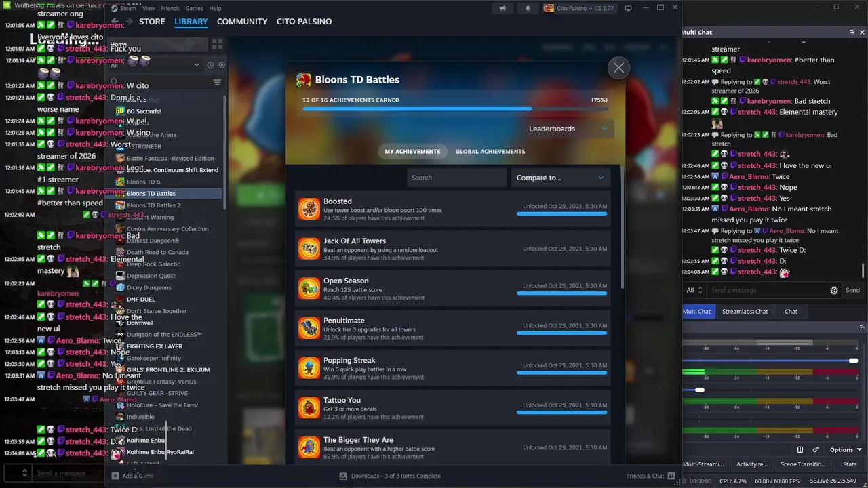This screenshot has height=488, width=868.
Task: Open Downloads status at Steam bottom bar
Action: pos(390,476)
